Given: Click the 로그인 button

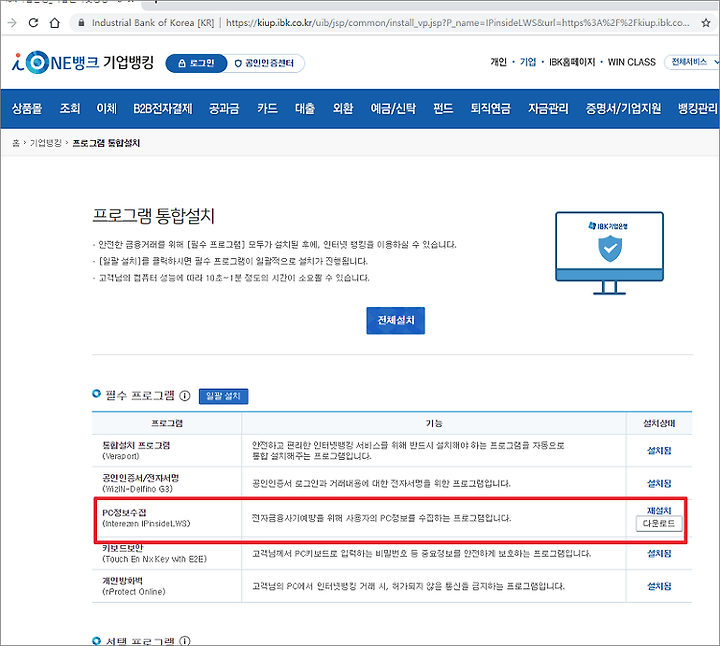Looking at the screenshot, I should click(197, 63).
